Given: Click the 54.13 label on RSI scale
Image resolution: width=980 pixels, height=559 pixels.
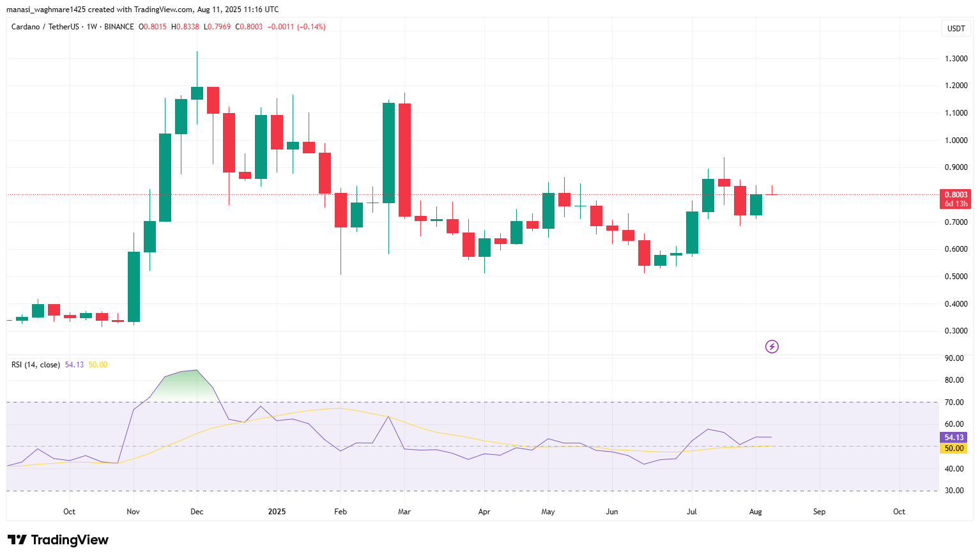Looking at the screenshot, I should 953,437.
